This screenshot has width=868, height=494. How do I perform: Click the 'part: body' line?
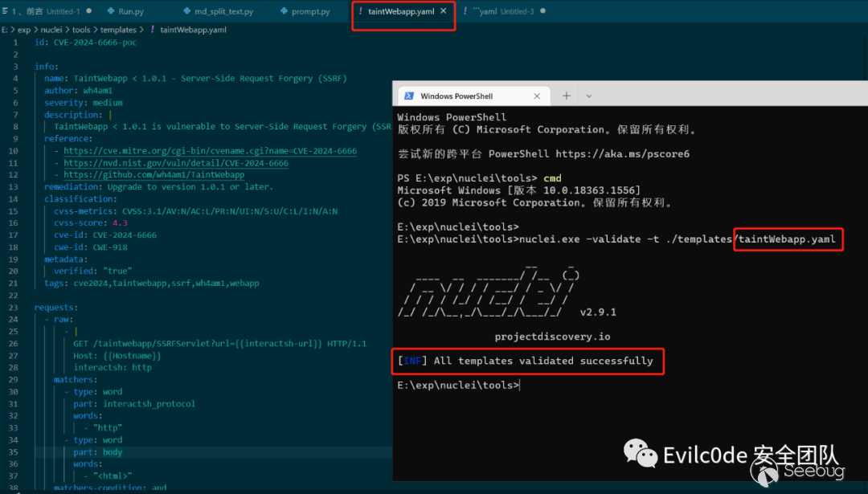[97, 452]
